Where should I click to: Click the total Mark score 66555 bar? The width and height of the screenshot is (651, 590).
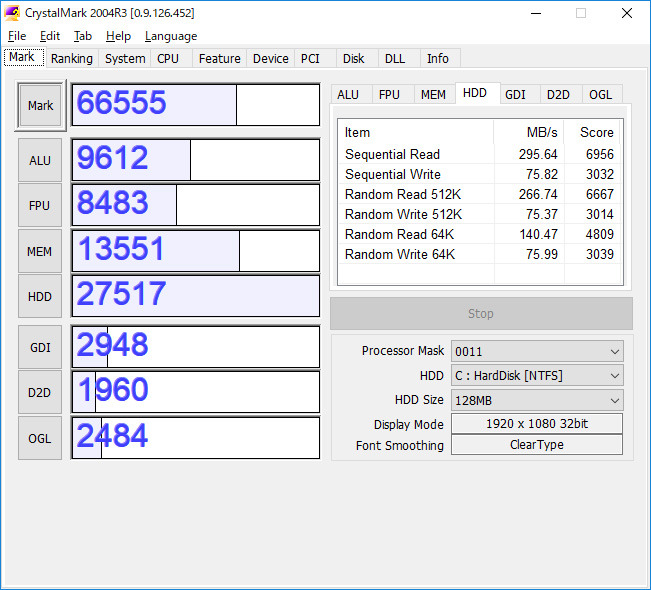tap(196, 105)
